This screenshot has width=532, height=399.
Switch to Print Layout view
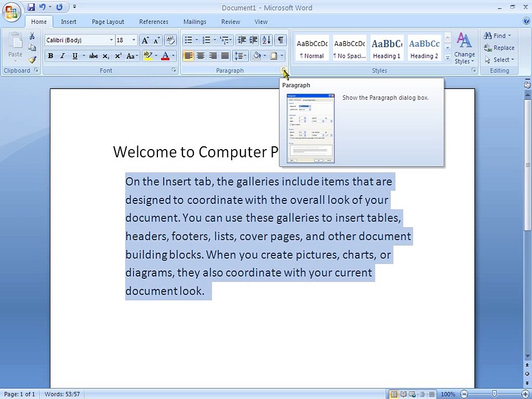click(x=394, y=394)
